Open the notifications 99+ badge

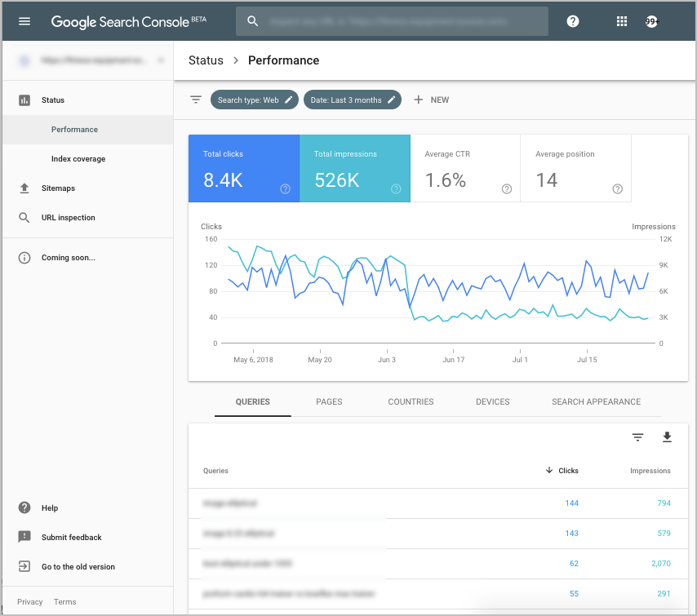651,21
